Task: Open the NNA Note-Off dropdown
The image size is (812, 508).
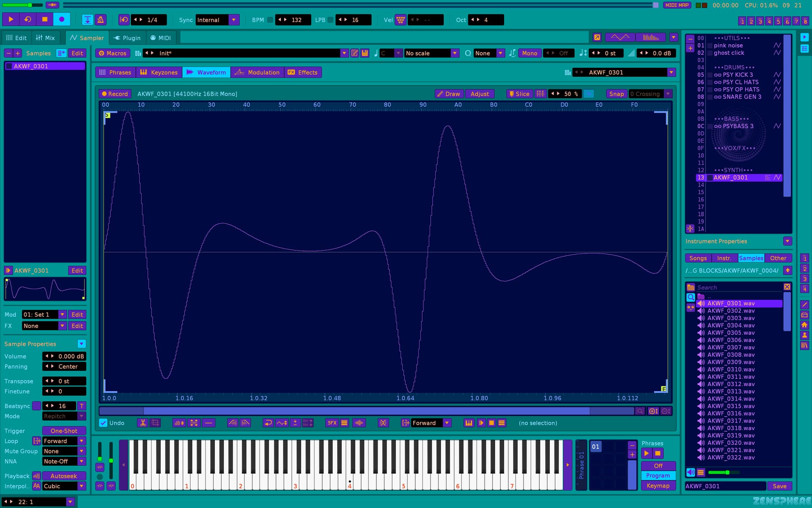Action: point(82,461)
